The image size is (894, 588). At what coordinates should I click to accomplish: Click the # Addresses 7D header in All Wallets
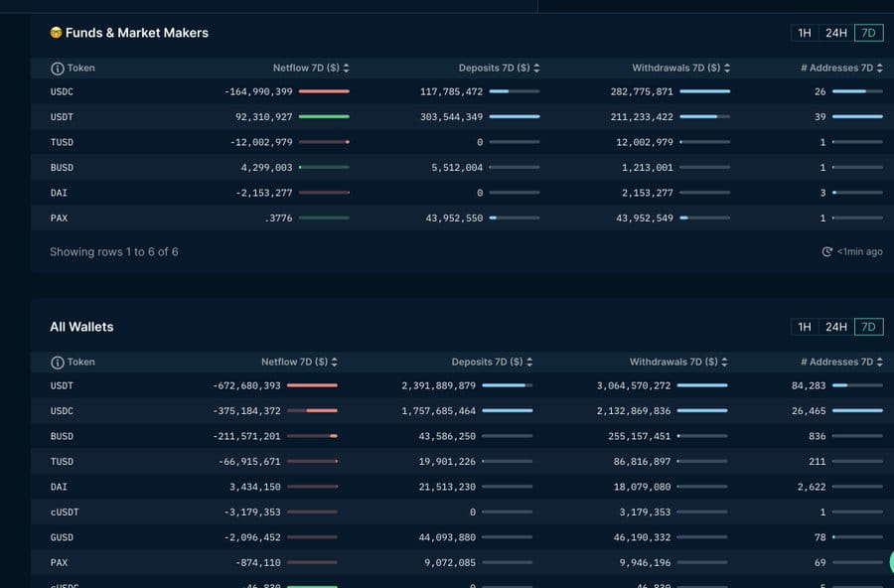837,362
